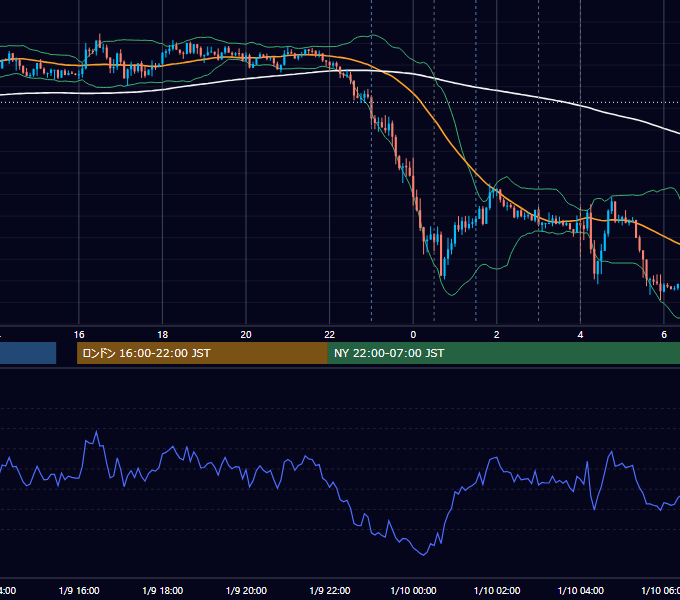Click the NY 22:00-07:00 JST session bar
This screenshot has width=680, height=600.
pyautogui.click(x=504, y=353)
